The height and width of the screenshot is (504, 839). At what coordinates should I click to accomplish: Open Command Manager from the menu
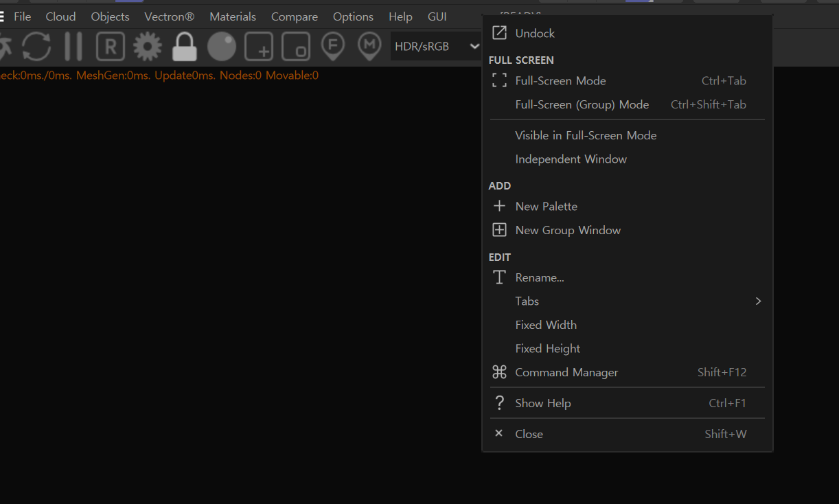point(628,372)
